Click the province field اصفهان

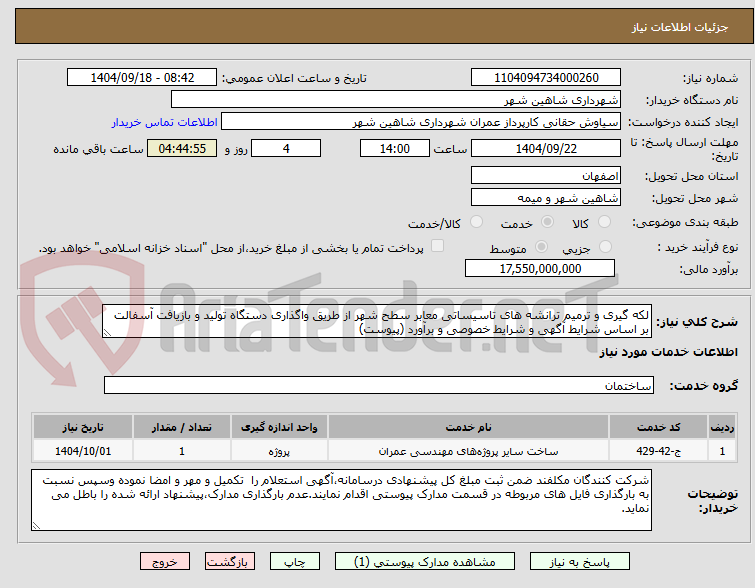[546, 175]
